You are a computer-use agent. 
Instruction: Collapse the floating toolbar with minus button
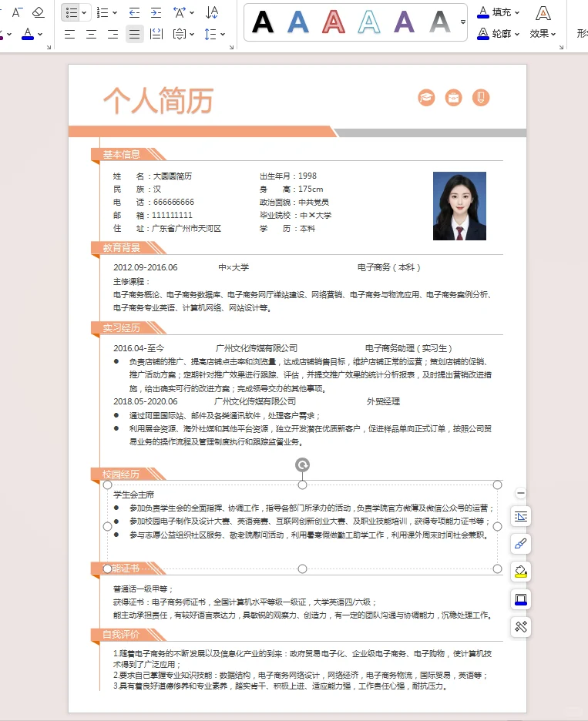click(x=521, y=493)
